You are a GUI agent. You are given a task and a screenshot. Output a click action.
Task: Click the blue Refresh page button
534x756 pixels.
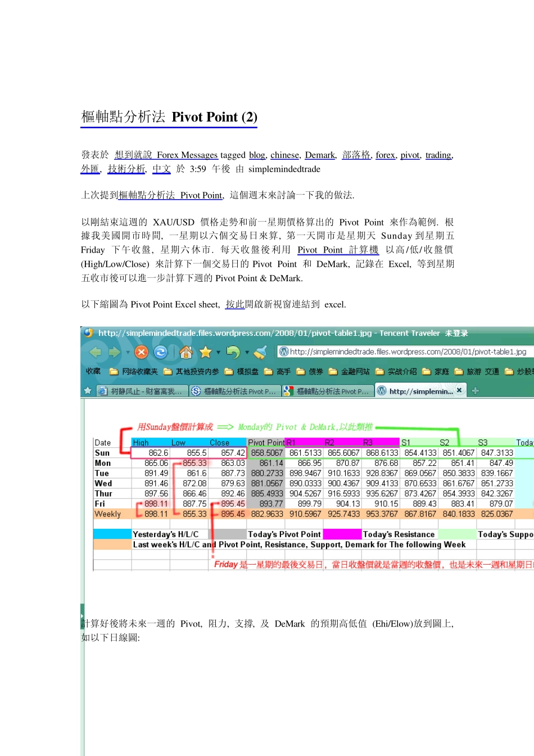coord(161,352)
